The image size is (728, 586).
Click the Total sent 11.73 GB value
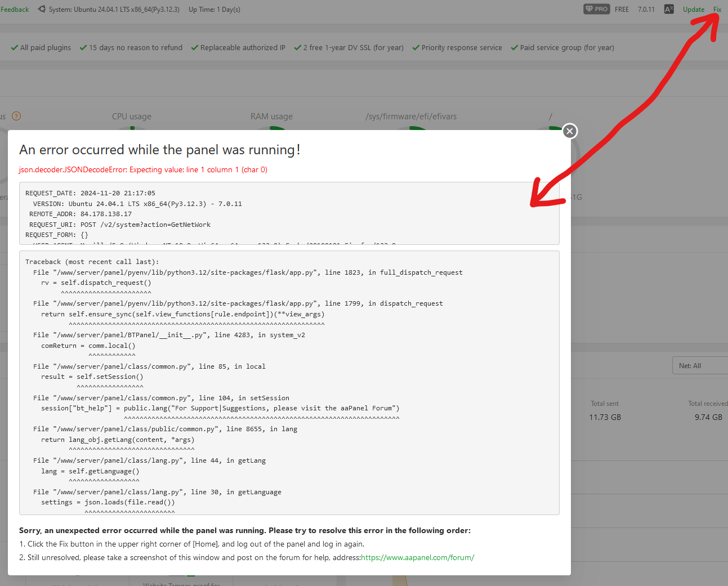(605, 417)
